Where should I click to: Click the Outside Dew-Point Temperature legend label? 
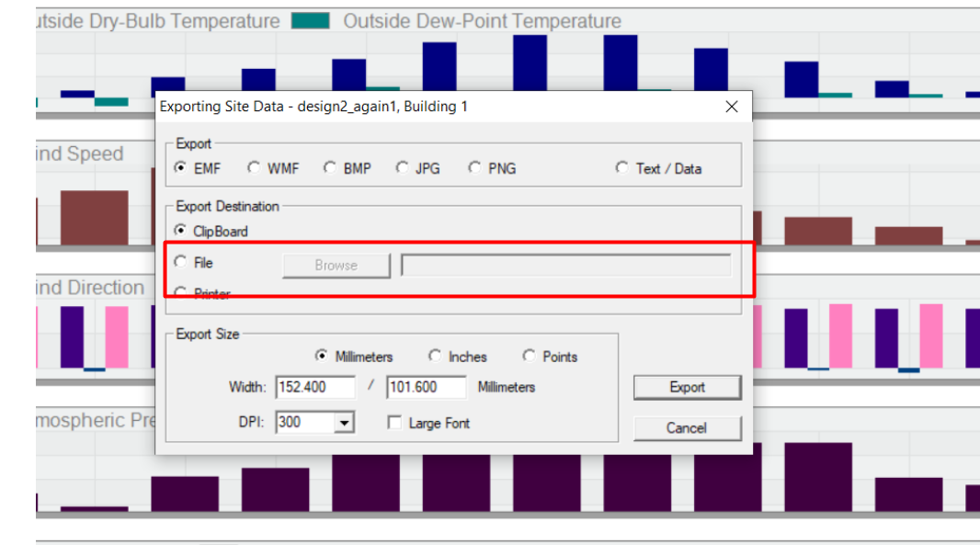point(483,21)
